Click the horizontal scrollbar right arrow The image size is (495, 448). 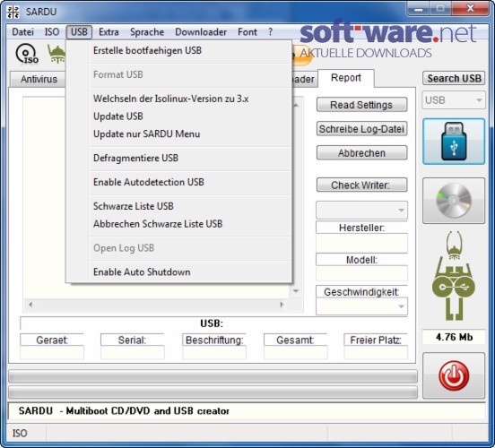pos(282,305)
